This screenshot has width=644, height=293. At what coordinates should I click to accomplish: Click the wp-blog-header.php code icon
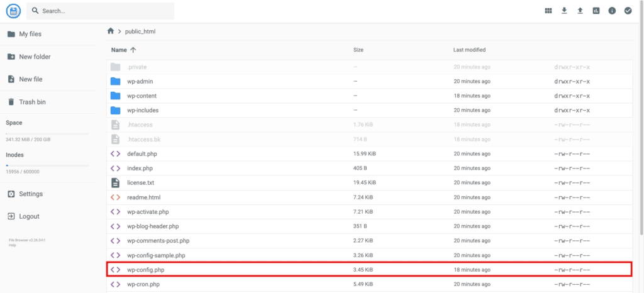click(116, 226)
